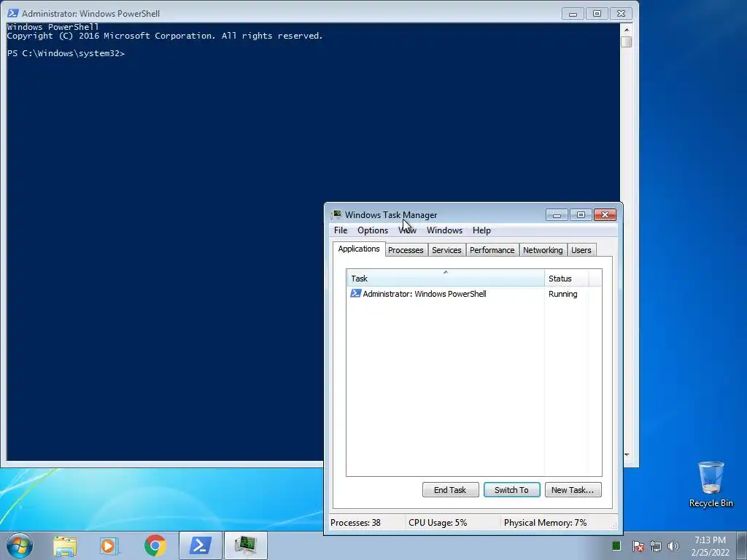Click the Running status cell
Screen dimensions: 747x560
(562, 294)
